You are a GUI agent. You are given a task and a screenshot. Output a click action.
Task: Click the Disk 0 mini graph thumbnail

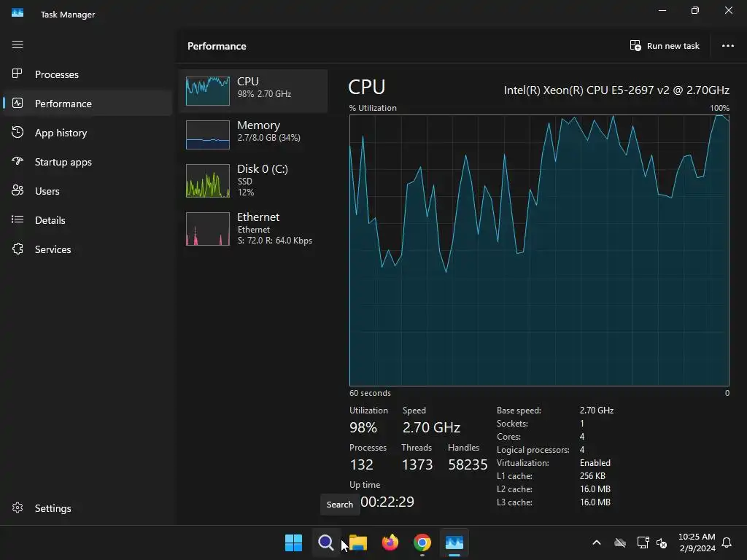[x=208, y=181]
